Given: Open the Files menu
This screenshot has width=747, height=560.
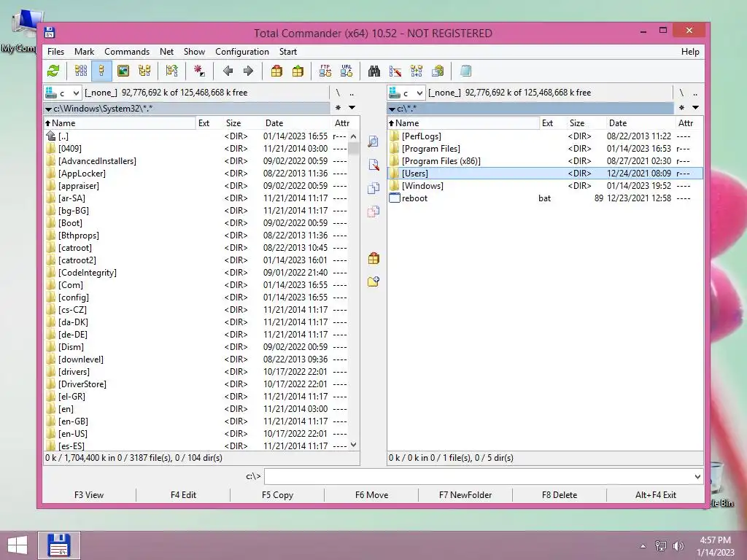Looking at the screenshot, I should 55,52.
